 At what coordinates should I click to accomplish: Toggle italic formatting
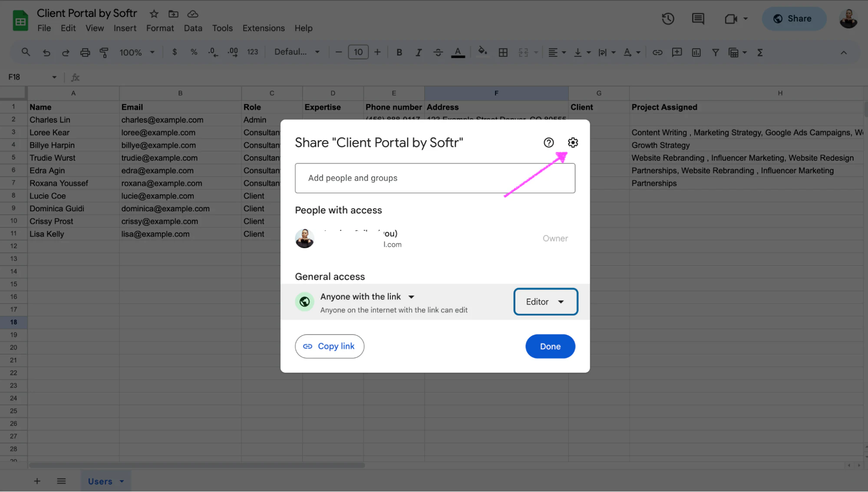419,52
